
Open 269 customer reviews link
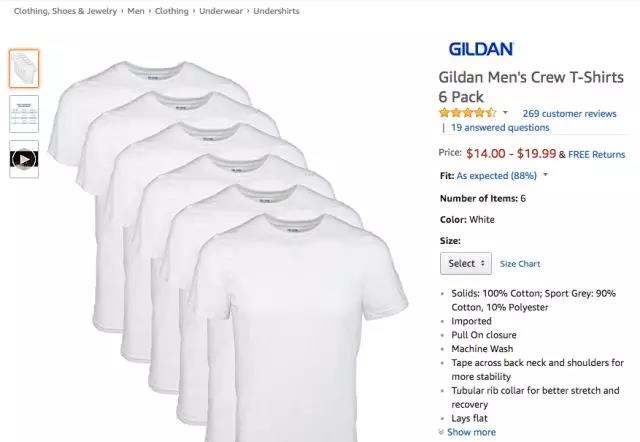569,113
